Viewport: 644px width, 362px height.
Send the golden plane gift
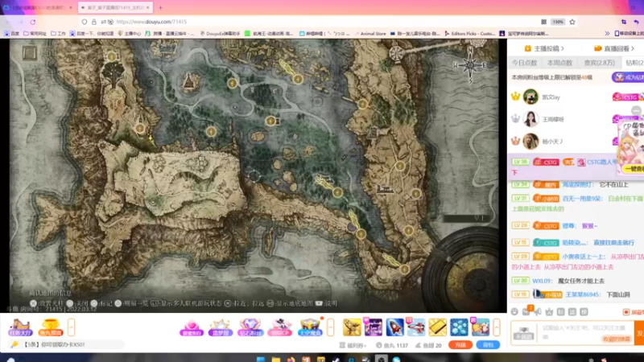pos(352,327)
